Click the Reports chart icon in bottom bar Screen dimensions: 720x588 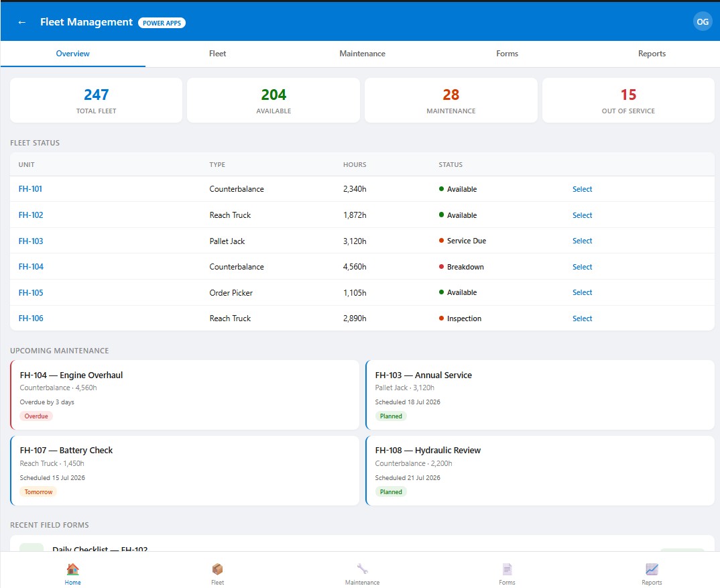652,569
